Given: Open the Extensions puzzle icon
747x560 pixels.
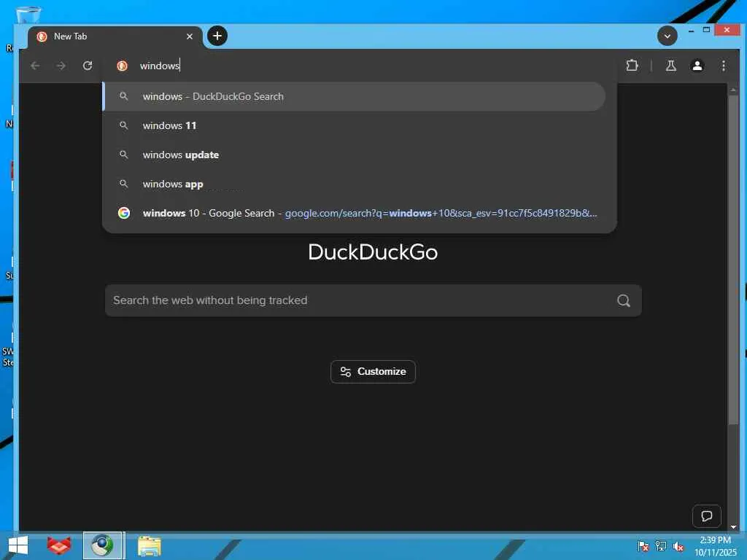Looking at the screenshot, I should tap(632, 66).
